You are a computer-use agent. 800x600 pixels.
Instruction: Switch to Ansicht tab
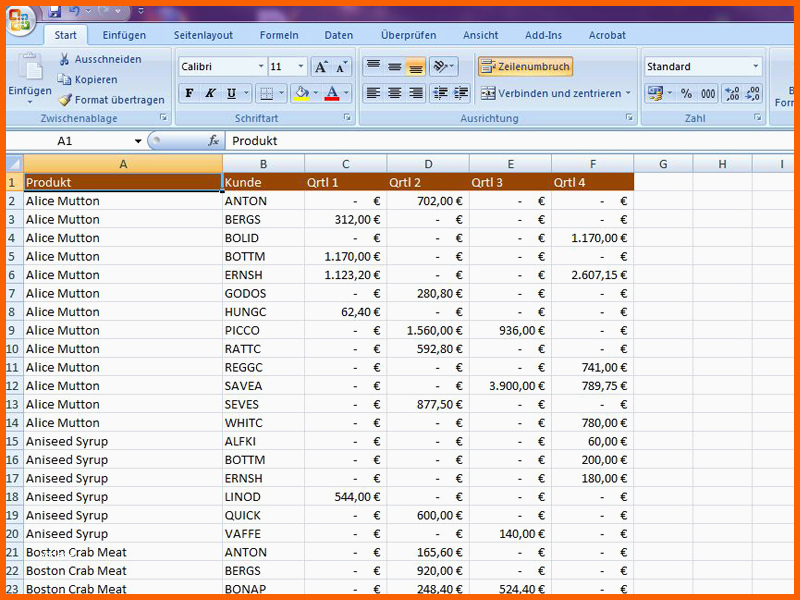481,35
